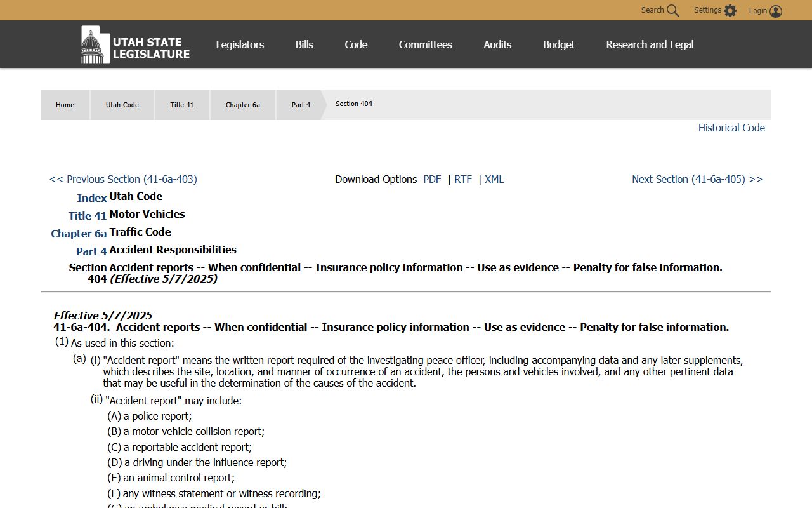Open the Research and Legal menu
The image size is (812, 508).
[x=650, y=44]
